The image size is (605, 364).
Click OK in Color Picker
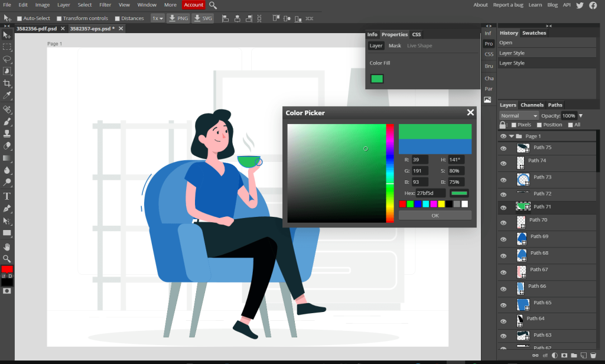pos(435,216)
